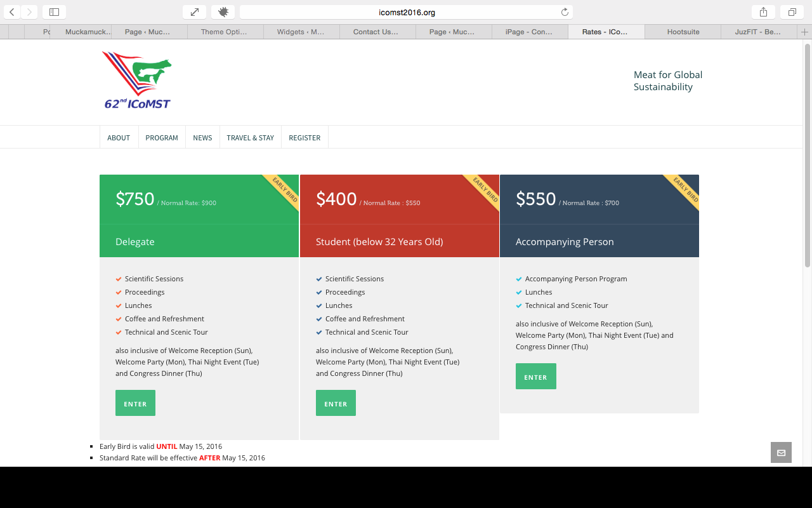Show the Safari sidebar panel
The height and width of the screenshot is (508, 812).
pos(54,12)
